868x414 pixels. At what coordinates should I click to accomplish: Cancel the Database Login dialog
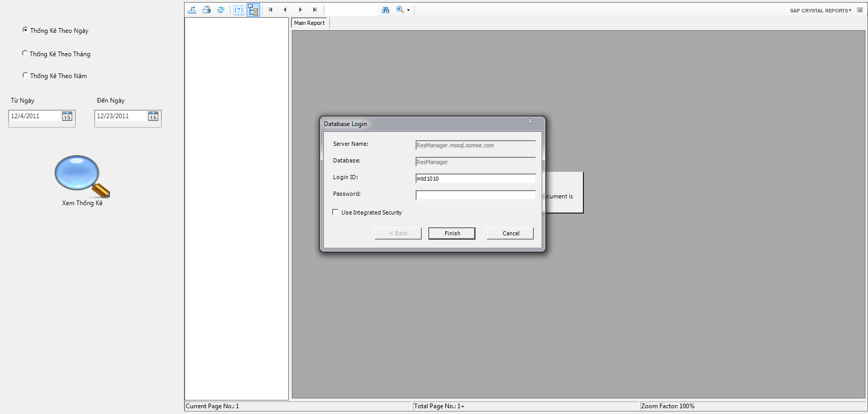(x=510, y=233)
